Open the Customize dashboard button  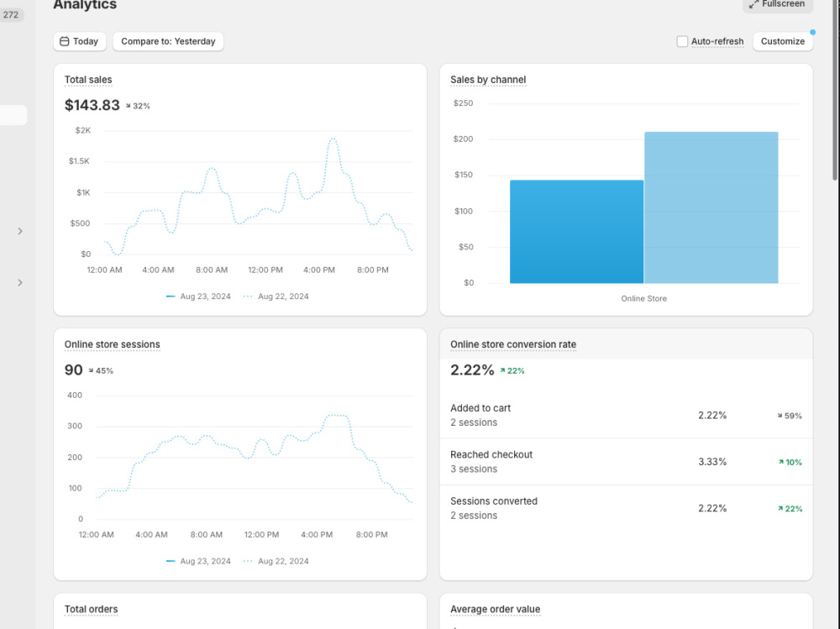[x=783, y=41]
